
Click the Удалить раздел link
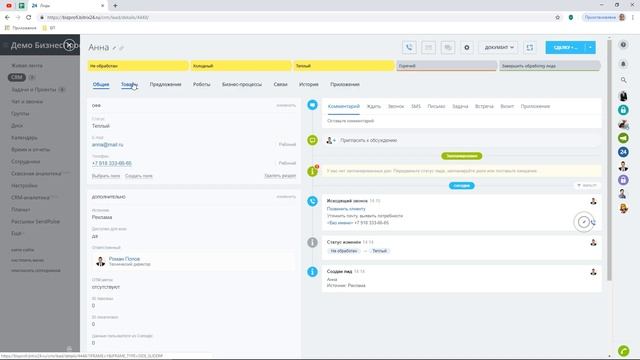click(x=280, y=176)
